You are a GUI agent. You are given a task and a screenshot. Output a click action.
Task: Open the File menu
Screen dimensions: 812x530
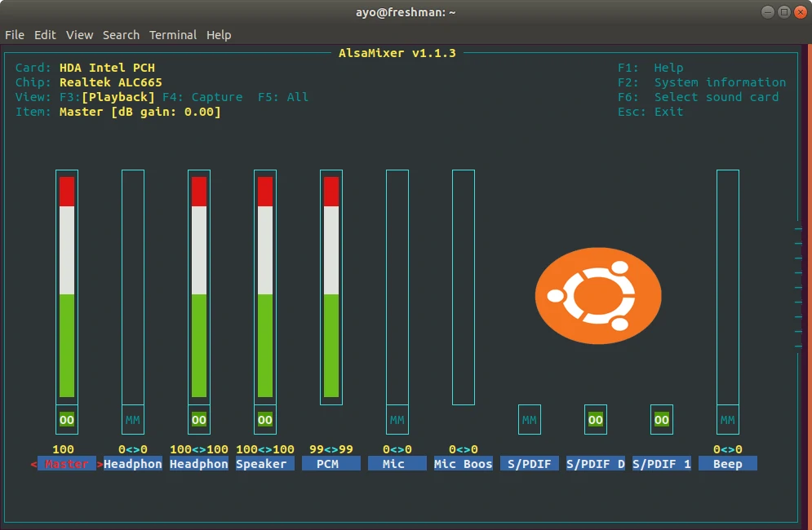tap(15, 35)
